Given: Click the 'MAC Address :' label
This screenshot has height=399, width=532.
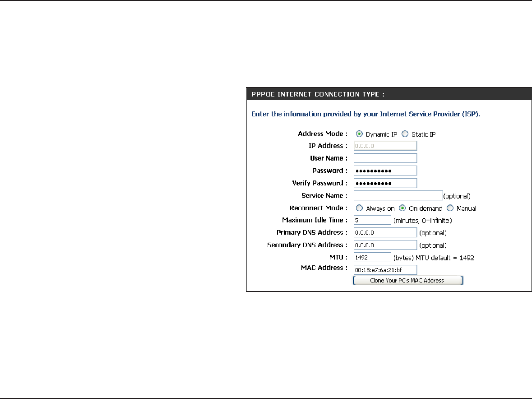Looking at the screenshot, I should coord(324,268).
